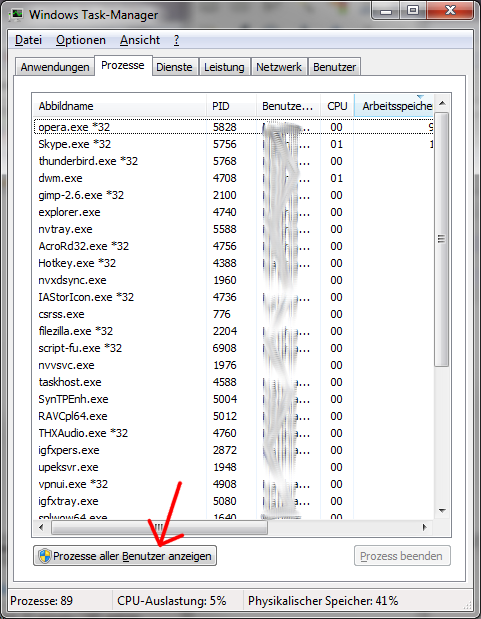Select the Prozesse tab
481x619 pixels.
tap(123, 65)
